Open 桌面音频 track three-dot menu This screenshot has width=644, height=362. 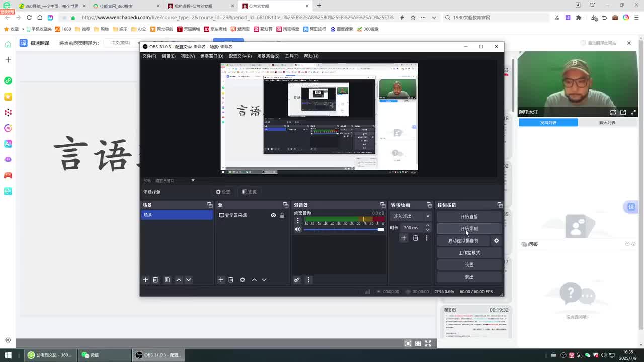[297, 220]
